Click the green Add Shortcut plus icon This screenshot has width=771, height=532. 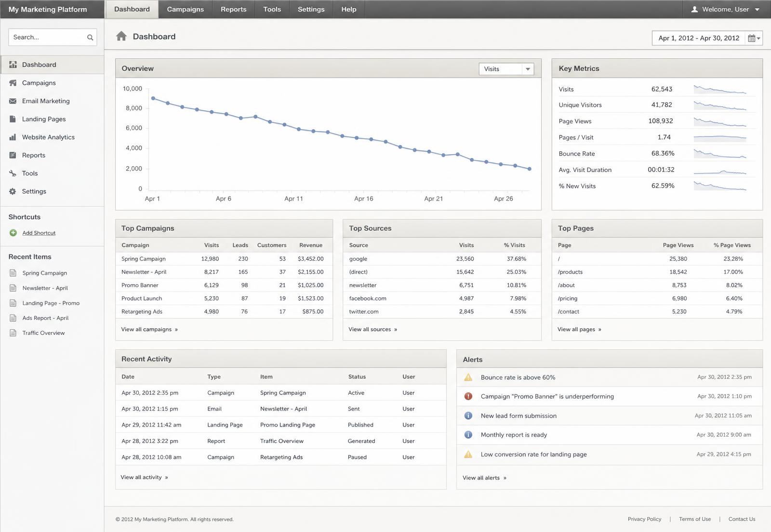point(13,233)
